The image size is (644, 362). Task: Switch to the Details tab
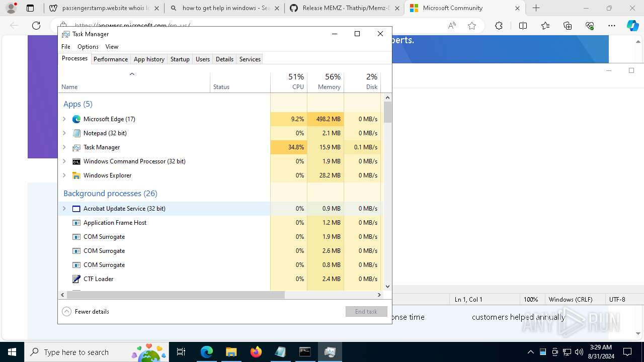pyautogui.click(x=224, y=59)
